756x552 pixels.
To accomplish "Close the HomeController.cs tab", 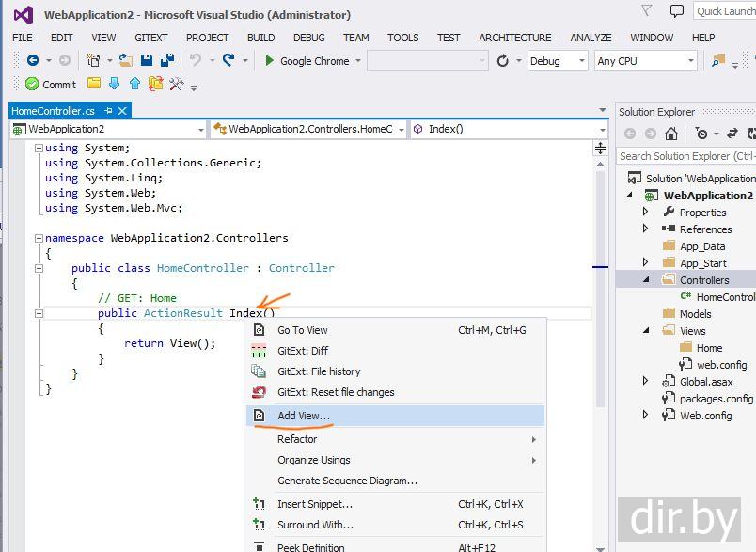I will [x=122, y=111].
